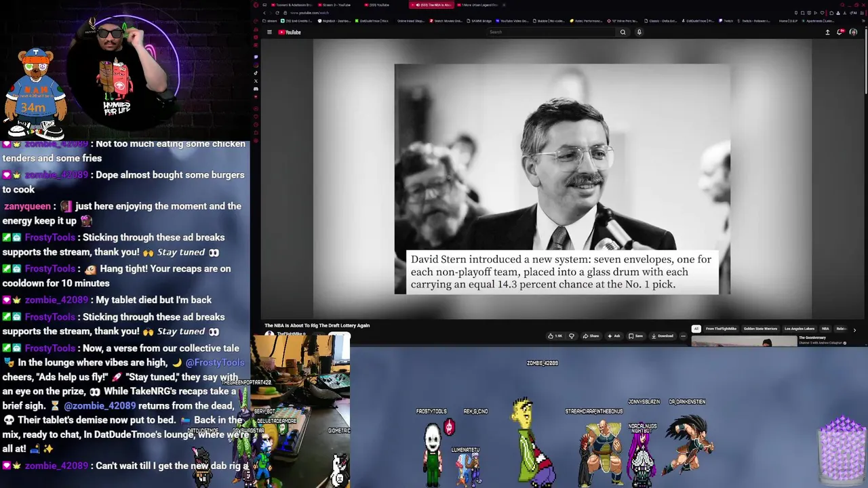Screen dimensions: 868x488
Task: Select the All filter chip
Action: pyautogui.click(x=696, y=329)
